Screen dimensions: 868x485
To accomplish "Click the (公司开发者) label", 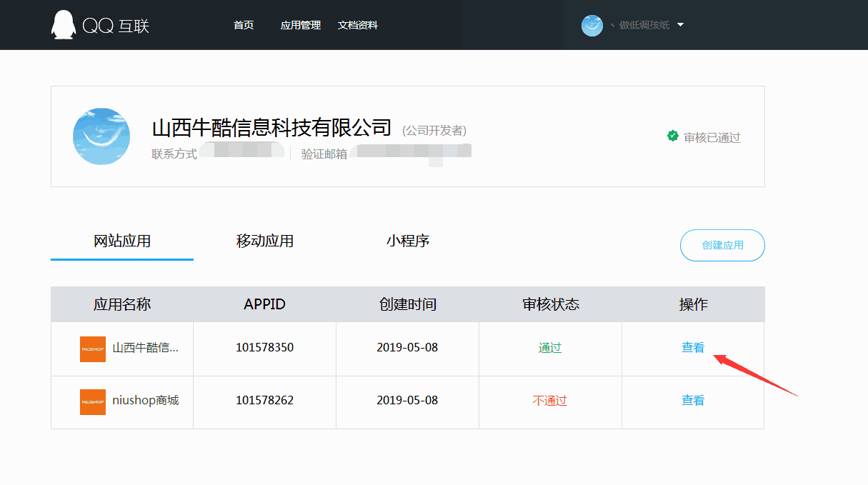I will click(434, 131).
